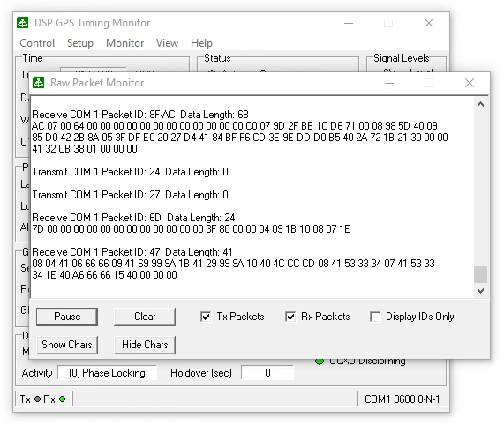Click the hex data line starting AC 07 00 64
This screenshot has height=425, width=504.
pos(235,126)
